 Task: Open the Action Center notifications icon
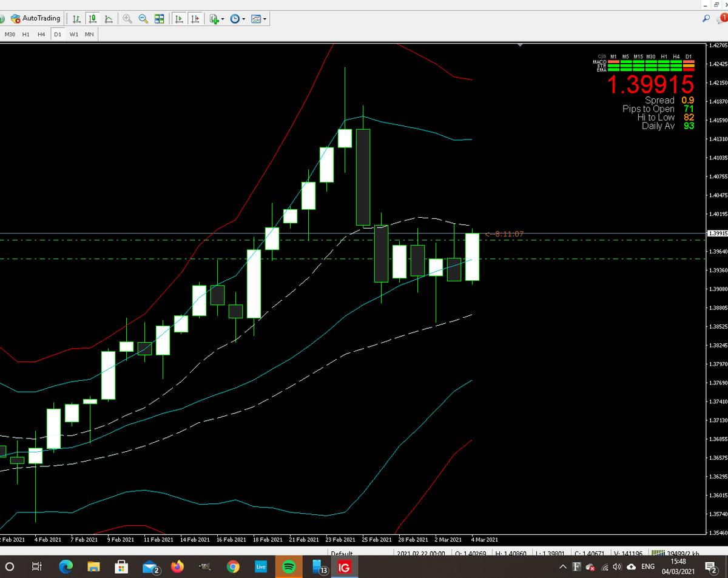pos(710,567)
